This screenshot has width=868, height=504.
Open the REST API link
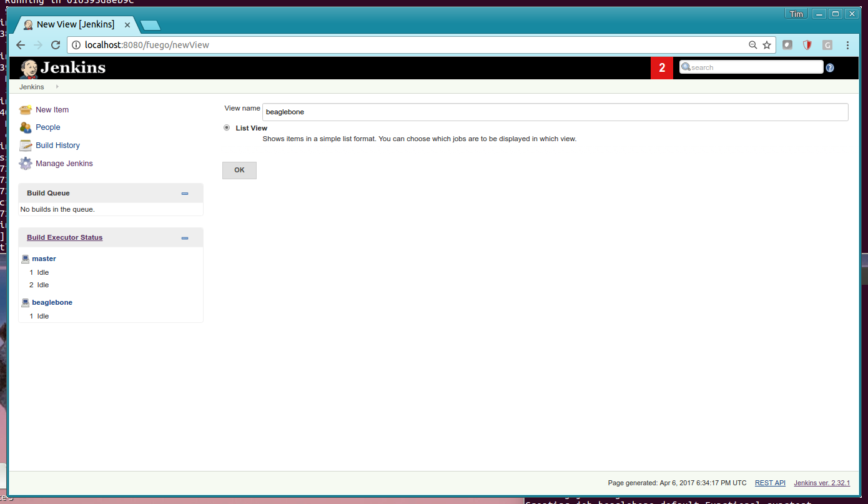click(x=770, y=483)
